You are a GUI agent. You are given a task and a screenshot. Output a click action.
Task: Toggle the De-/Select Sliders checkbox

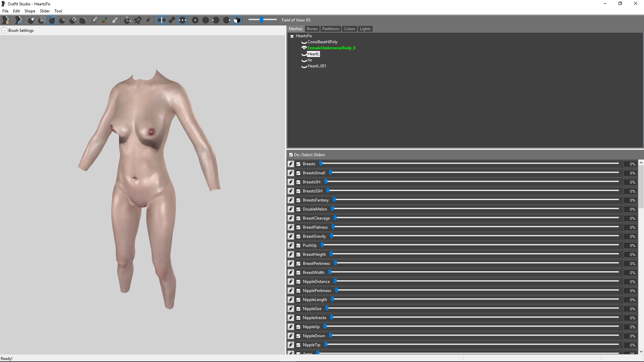pyautogui.click(x=291, y=155)
